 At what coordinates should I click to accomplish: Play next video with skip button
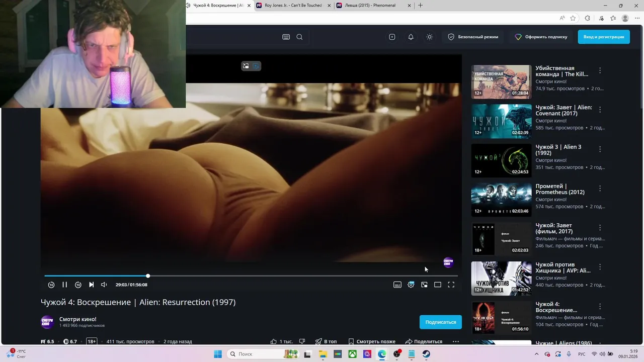[91, 285]
